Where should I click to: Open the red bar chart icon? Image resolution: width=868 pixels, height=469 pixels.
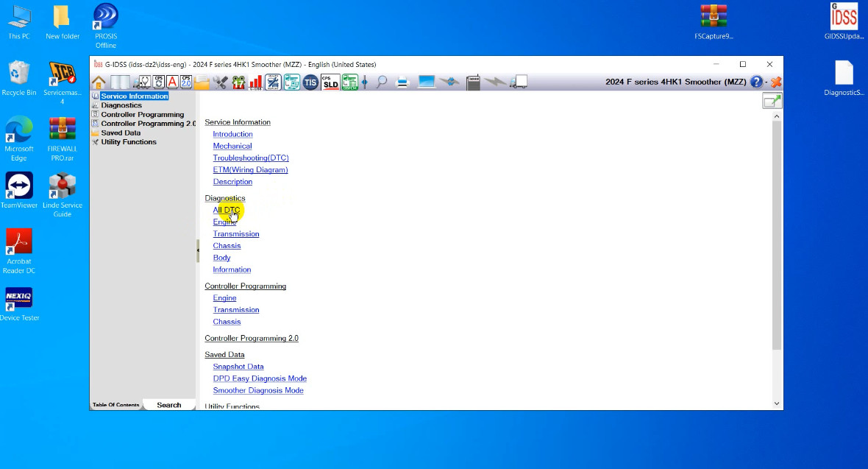pyautogui.click(x=256, y=82)
